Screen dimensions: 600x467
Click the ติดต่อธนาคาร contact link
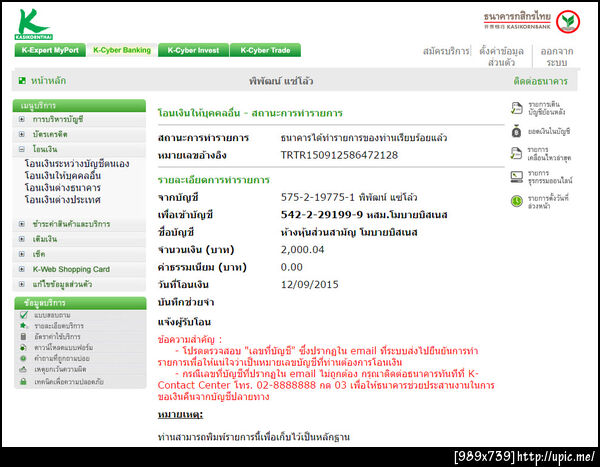tap(540, 81)
